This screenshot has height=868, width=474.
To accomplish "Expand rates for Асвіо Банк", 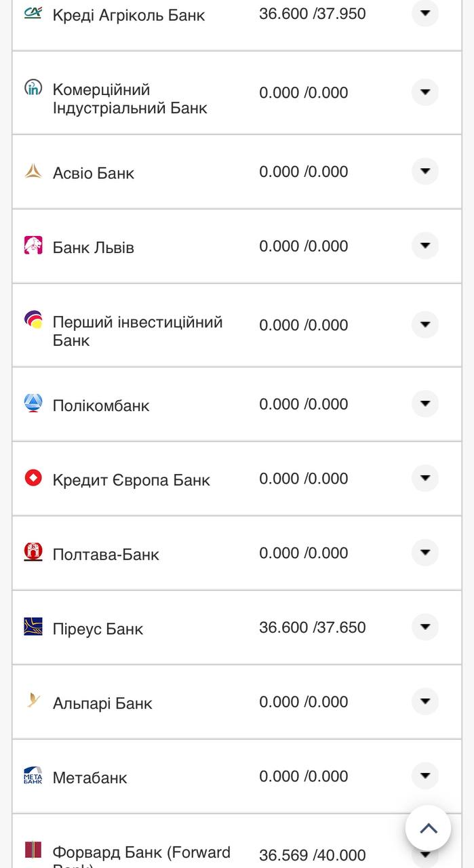I will point(425,172).
